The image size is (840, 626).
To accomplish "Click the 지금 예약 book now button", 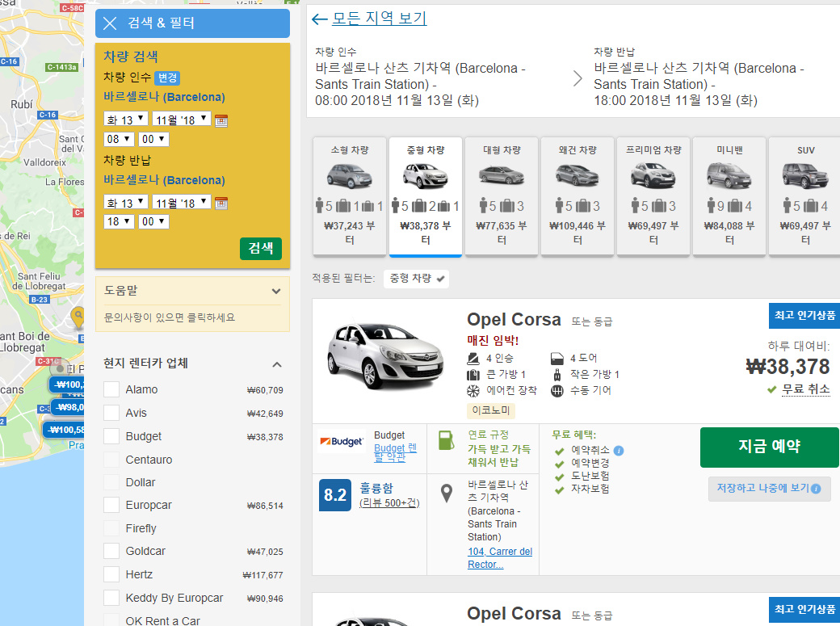I will 769,447.
